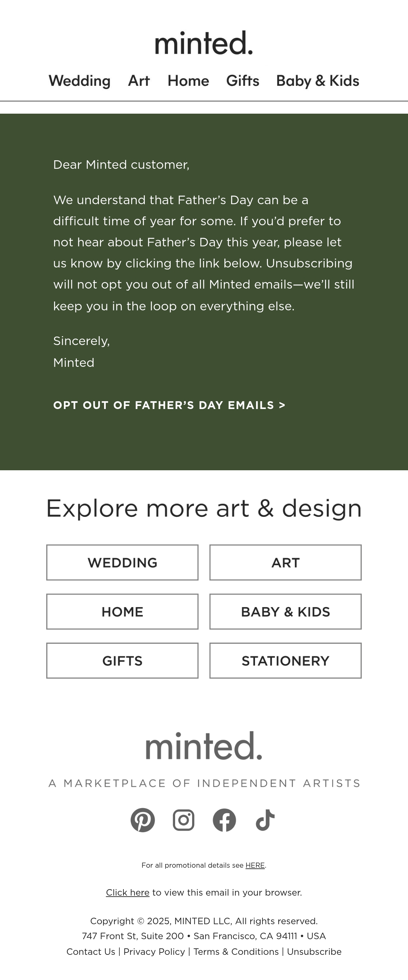408x980 pixels.
Task: Go to Home in top navigation
Action: tap(188, 81)
